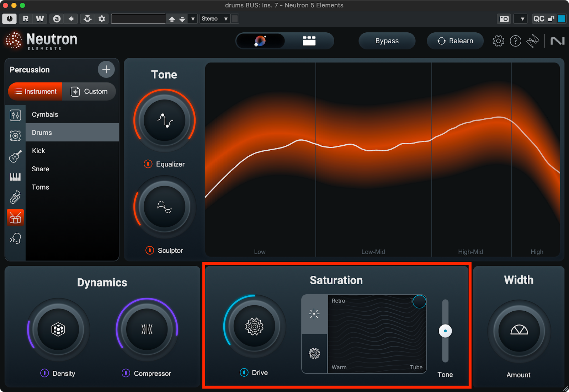Take a snapshot with camera icon

(504, 19)
